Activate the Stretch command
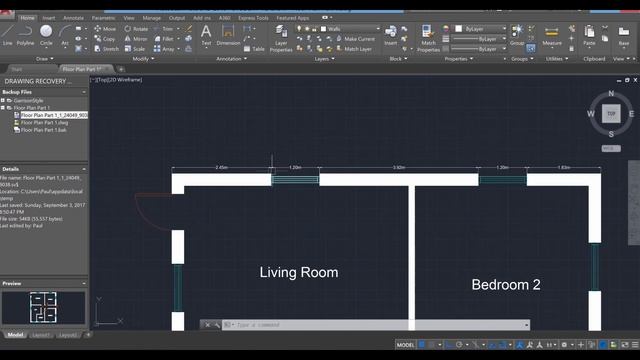Image resolution: width=640 pixels, height=360 pixels. coord(106,49)
